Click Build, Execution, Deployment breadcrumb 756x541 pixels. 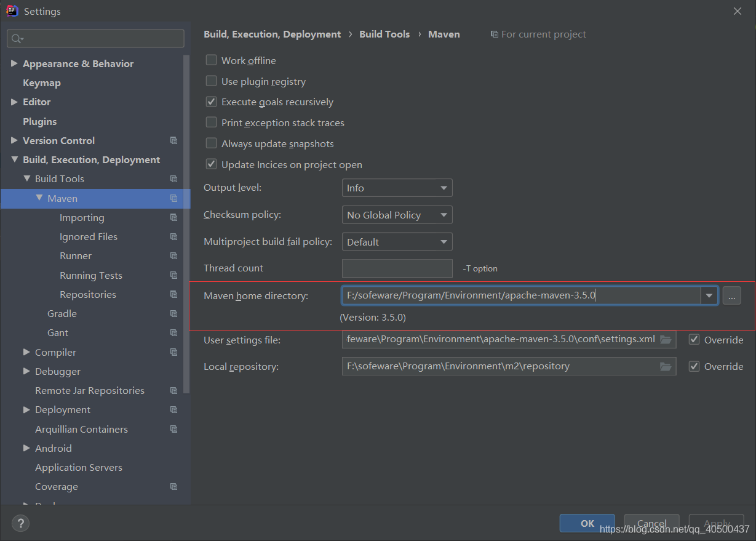coord(272,34)
